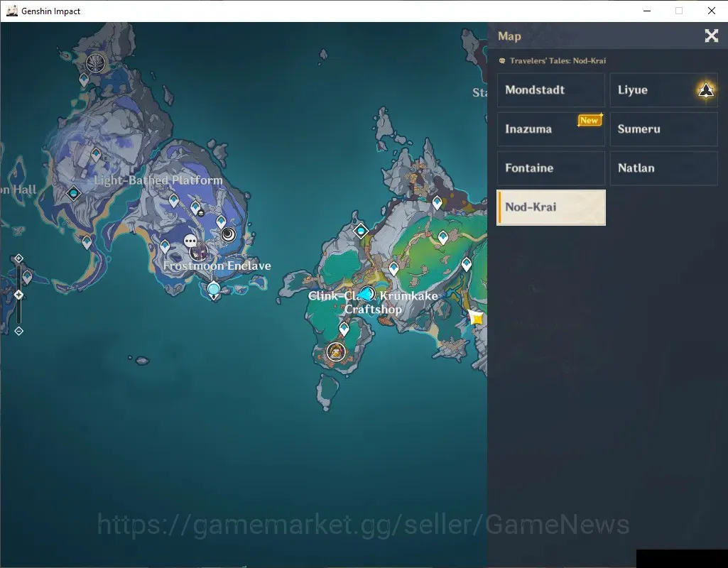Close the Map region panel with the X

[x=711, y=35]
